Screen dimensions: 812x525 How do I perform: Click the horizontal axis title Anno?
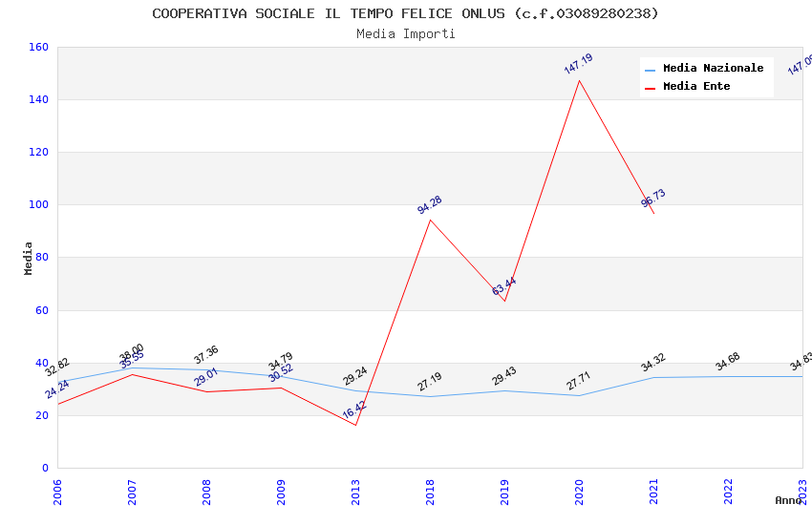[788, 500]
